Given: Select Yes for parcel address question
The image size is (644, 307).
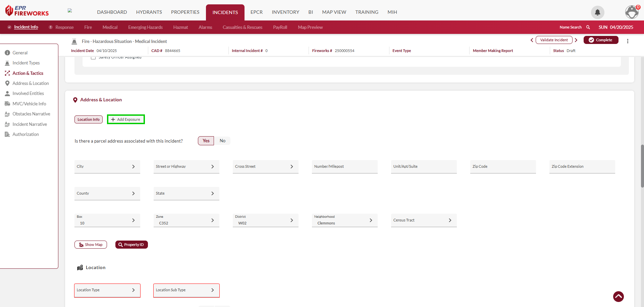Looking at the screenshot, I should pos(206,141).
